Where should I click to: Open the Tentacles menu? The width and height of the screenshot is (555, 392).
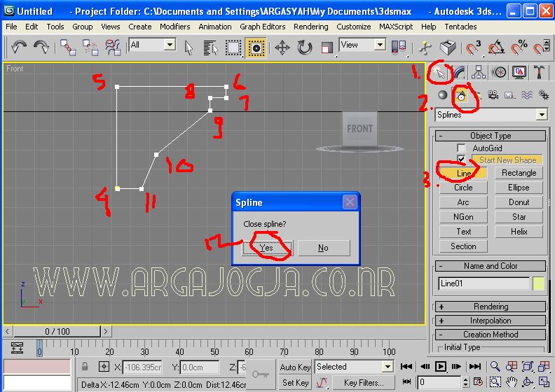[460, 27]
